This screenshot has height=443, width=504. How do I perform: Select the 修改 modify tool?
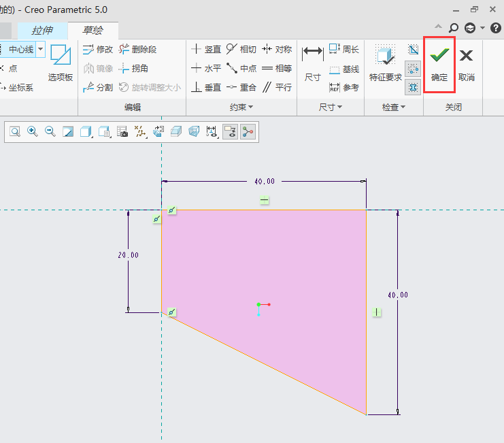click(97, 50)
